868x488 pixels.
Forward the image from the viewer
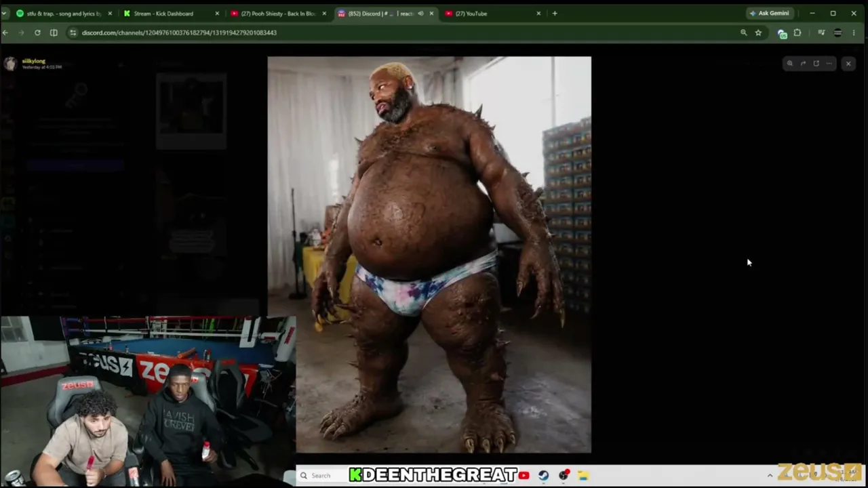[x=803, y=63]
